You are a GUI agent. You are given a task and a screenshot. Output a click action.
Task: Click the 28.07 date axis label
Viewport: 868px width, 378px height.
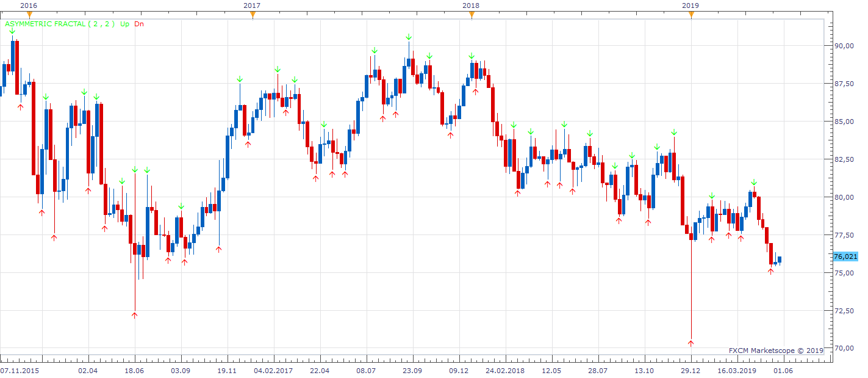tap(598, 371)
